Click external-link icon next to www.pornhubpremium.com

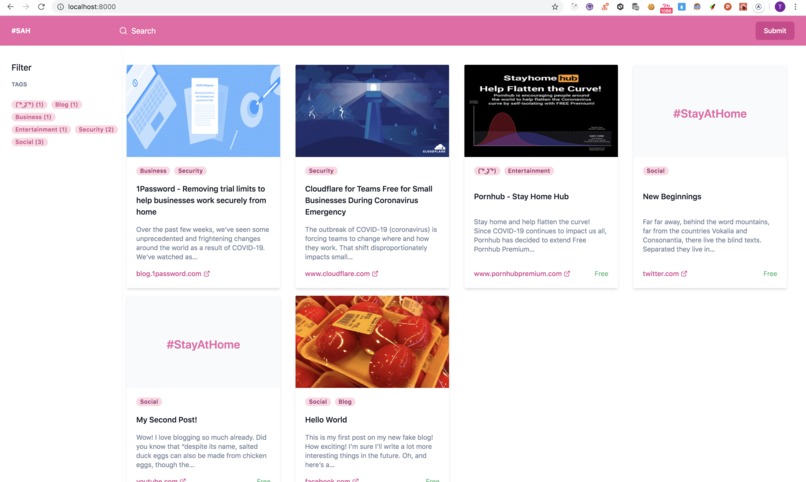(567, 274)
